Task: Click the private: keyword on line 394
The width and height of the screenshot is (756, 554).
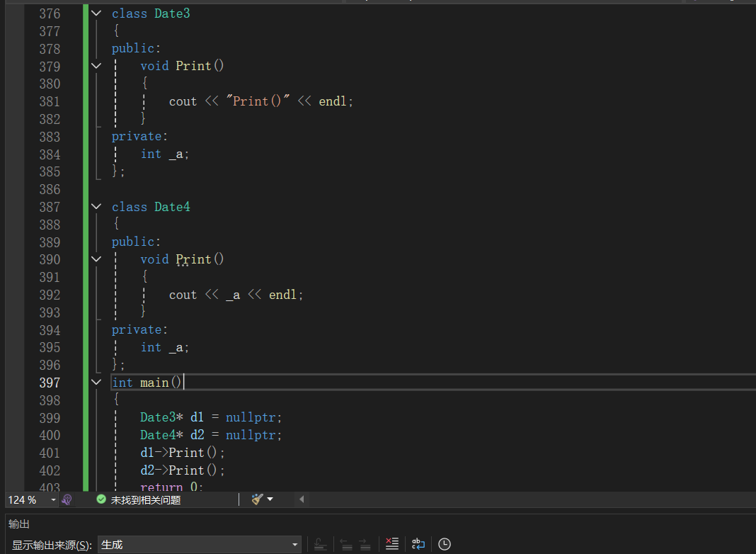Action: [139, 329]
